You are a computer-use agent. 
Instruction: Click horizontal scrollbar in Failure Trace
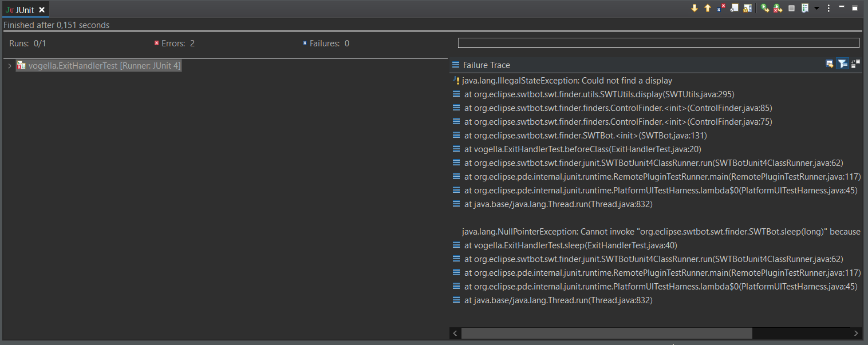pos(607,333)
